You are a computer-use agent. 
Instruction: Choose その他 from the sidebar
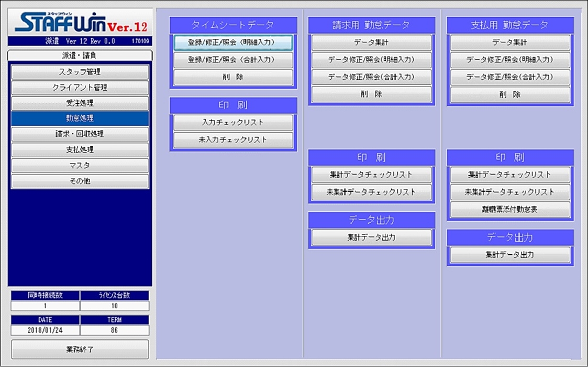point(80,181)
